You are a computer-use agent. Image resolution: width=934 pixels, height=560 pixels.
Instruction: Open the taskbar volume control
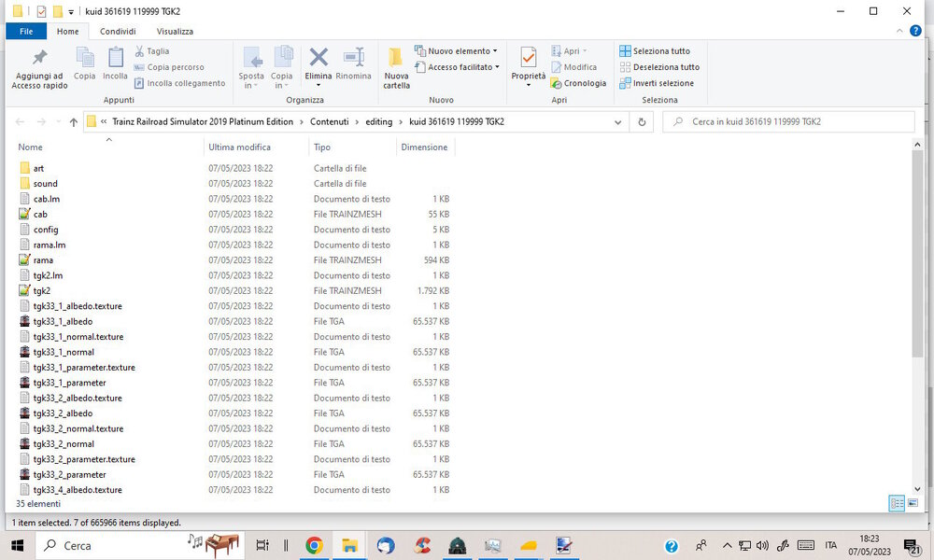[762, 546]
